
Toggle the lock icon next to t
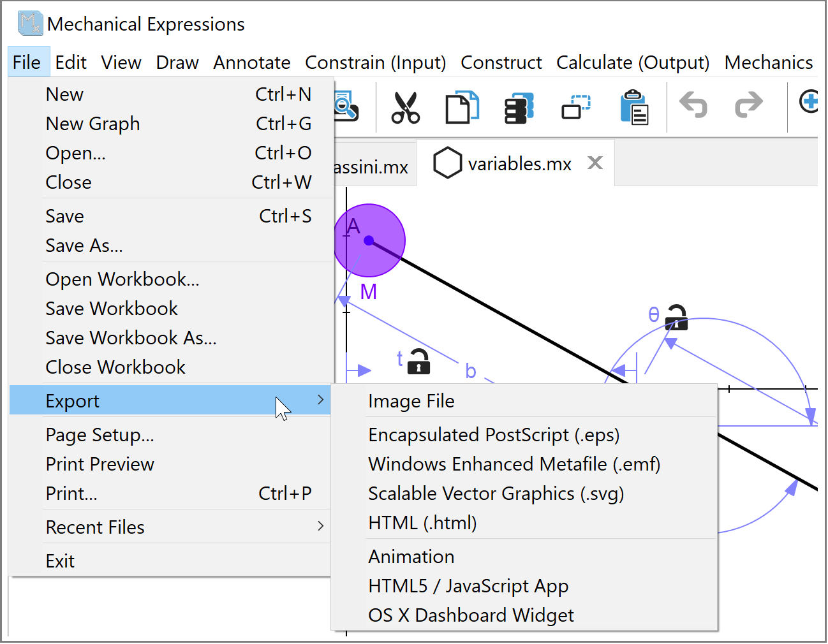tap(418, 362)
